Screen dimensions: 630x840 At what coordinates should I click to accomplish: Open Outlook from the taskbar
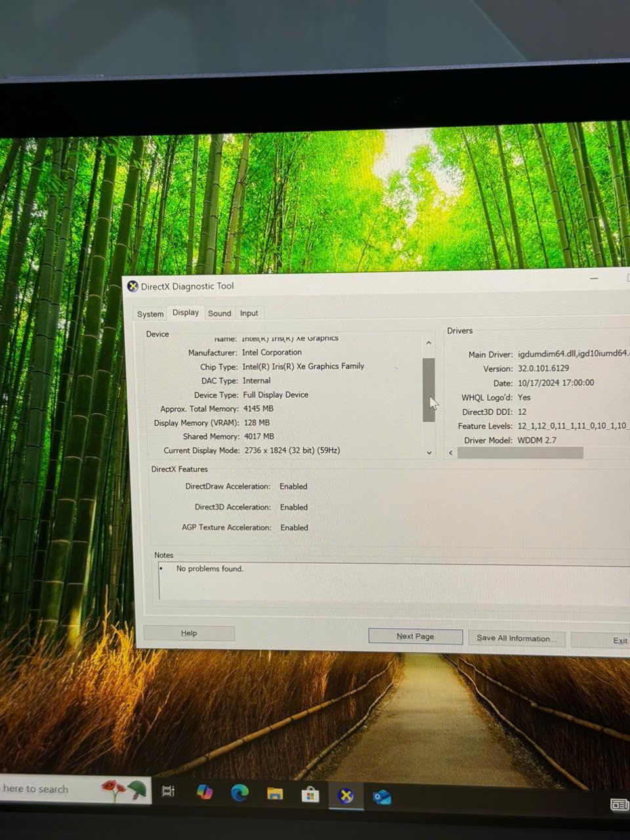[382, 797]
